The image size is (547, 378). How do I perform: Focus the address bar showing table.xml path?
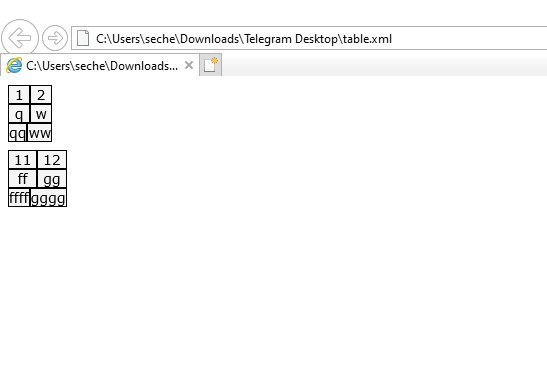[309, 38]
